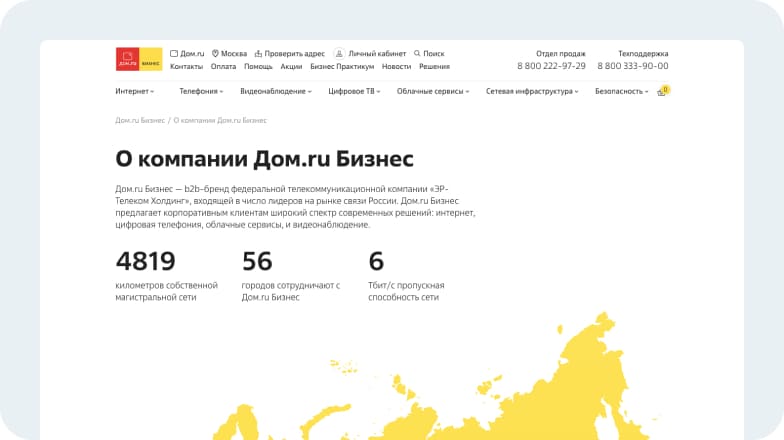Expand the Цифровое ТВ dropdown menu
Screen dimensions: 784x440
point(354,91)
